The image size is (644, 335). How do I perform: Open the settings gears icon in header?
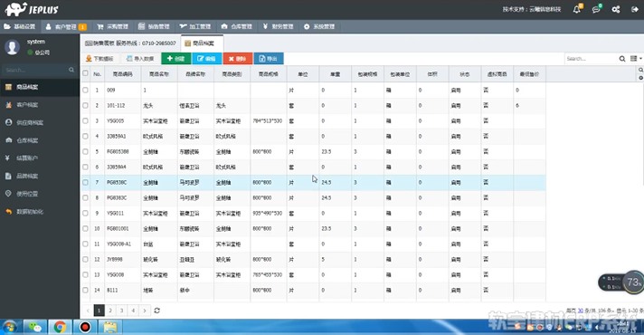pos(616,9)
